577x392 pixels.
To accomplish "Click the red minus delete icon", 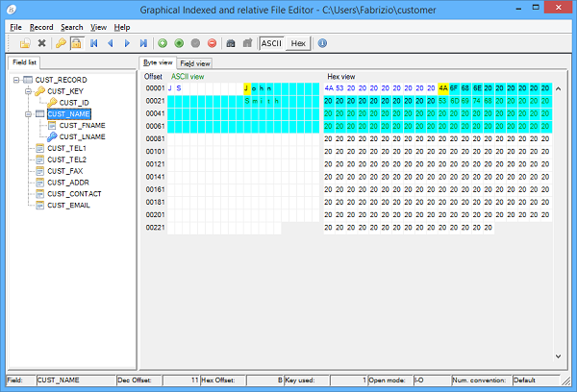I will click(x=211, y=43).
